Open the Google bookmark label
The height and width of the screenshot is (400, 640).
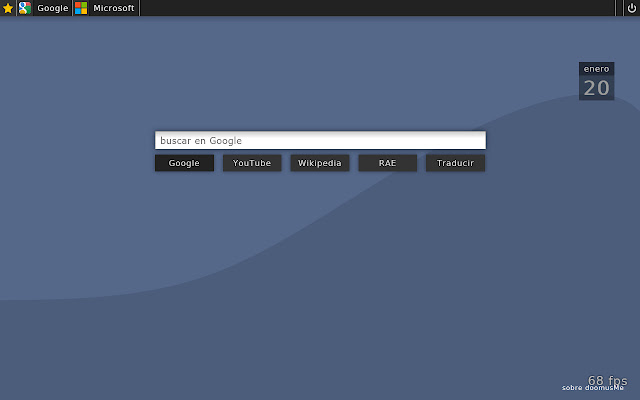pyautogui.click(x=53, y=8)
